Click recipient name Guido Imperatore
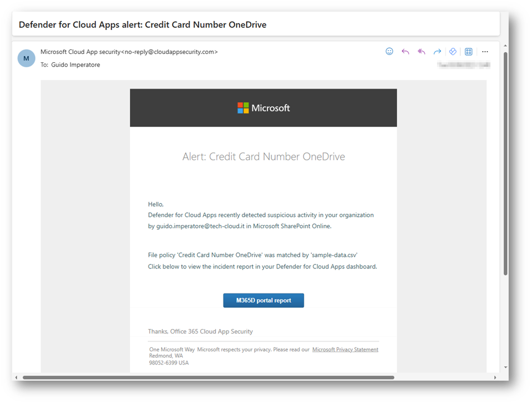532x404 pixels. [x=76, y=65]
